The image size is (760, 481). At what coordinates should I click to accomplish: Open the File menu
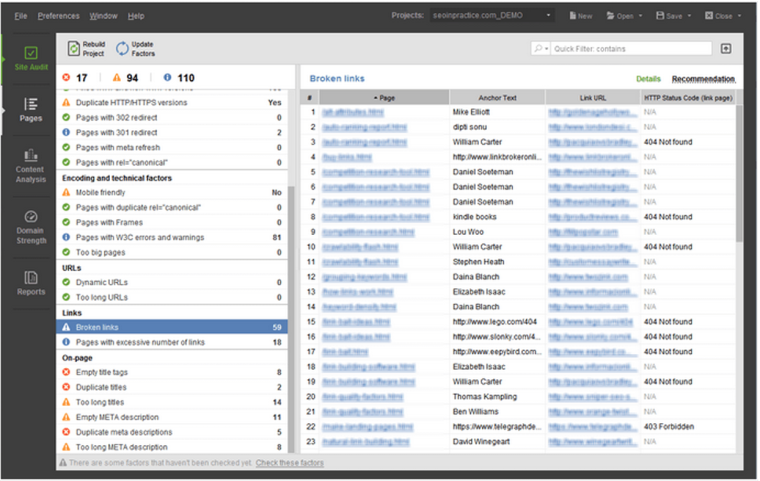[21, 16]
